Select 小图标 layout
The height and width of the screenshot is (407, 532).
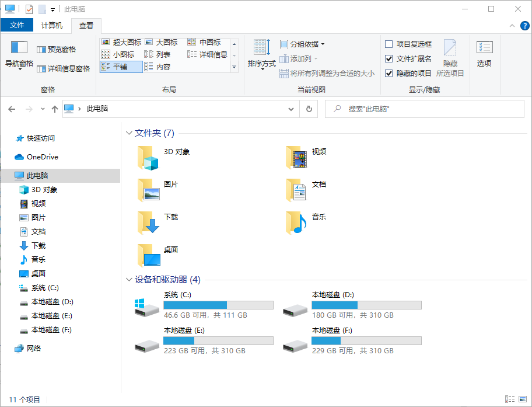(118, 54)
